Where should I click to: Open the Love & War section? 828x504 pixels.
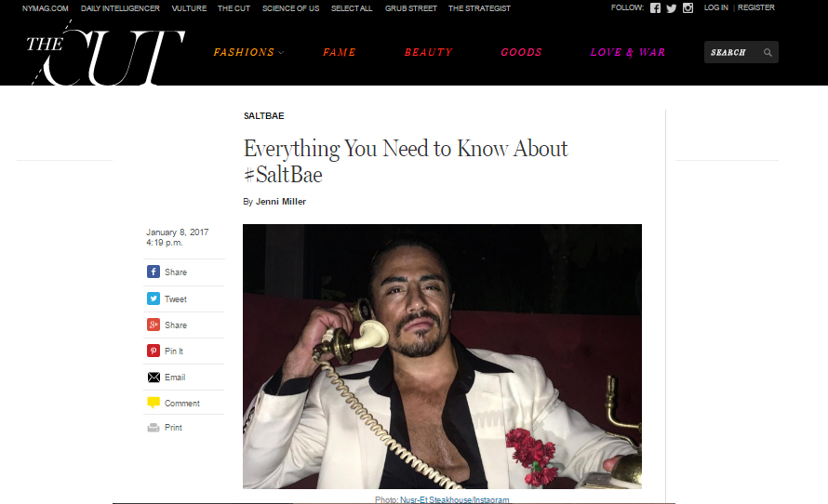click(627, 52)
